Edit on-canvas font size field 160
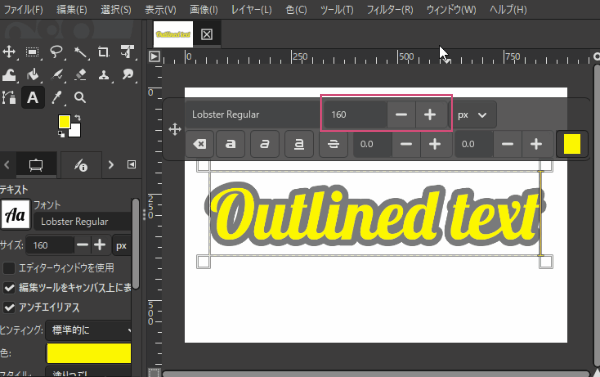Viewport: 600px width, 377px height. click(x=355, y=114)
